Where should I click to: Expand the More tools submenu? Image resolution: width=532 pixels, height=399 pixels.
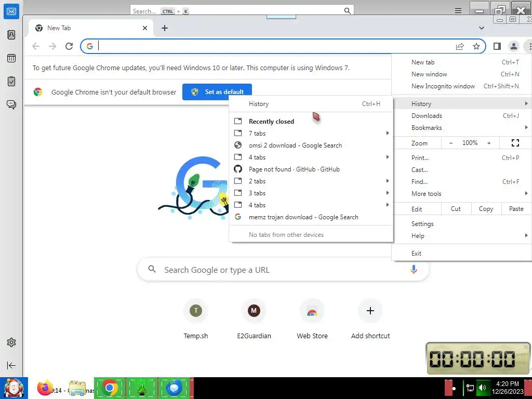click(462, 193)
